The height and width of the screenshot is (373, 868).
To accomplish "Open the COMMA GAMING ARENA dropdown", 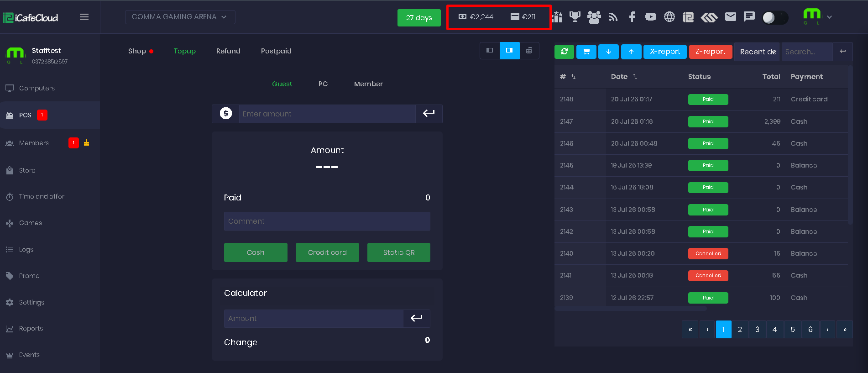I will [180, 17].
